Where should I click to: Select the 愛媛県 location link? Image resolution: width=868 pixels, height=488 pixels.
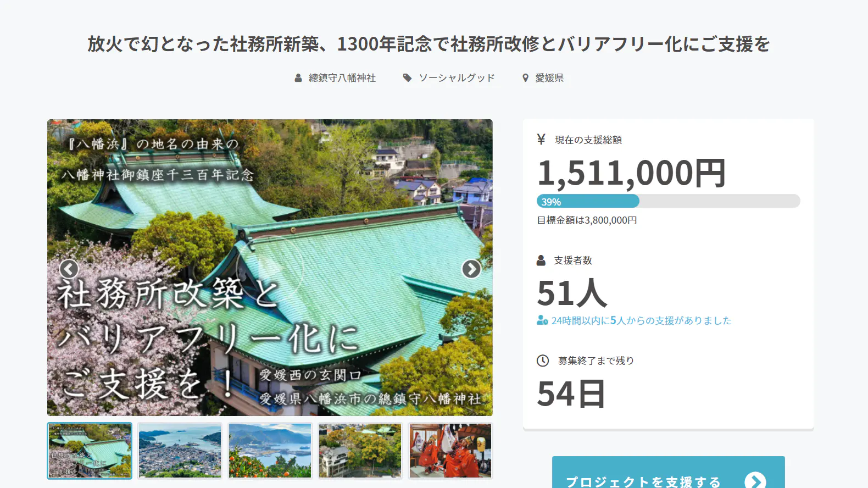click(x=549, y=78)
